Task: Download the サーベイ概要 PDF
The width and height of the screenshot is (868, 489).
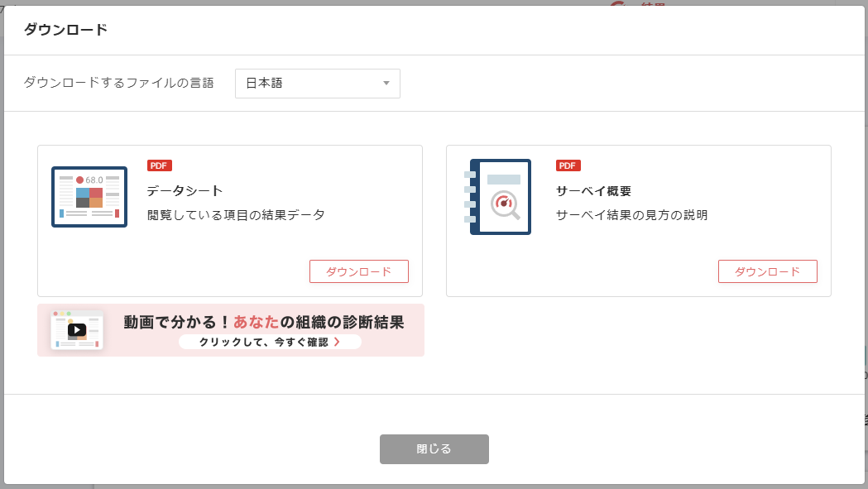Action: 767,271
